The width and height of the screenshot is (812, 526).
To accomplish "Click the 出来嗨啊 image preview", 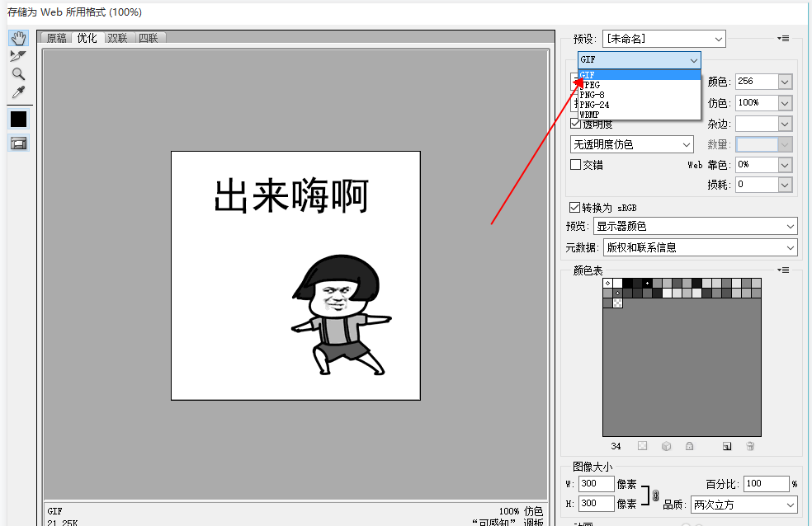I will (295, 275).
